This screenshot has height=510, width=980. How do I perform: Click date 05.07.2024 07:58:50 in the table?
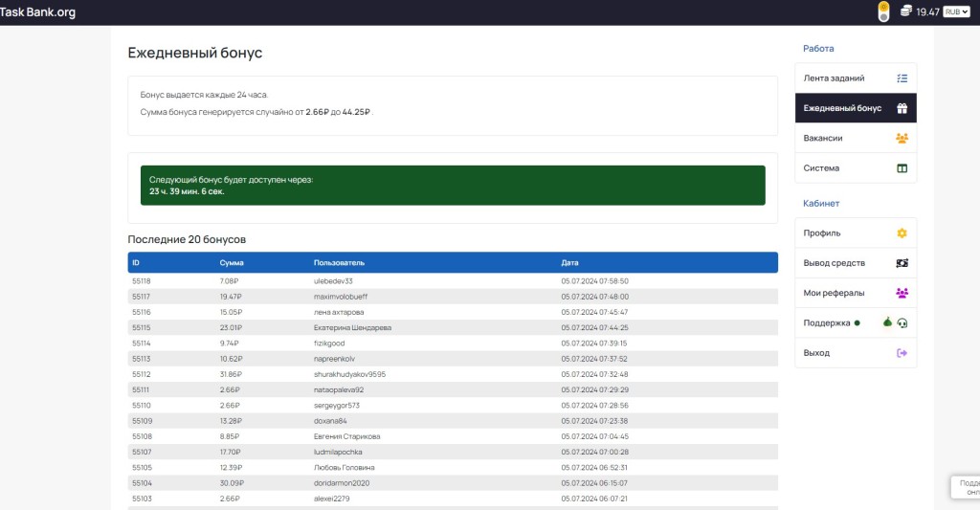click(x=594, y=281)
